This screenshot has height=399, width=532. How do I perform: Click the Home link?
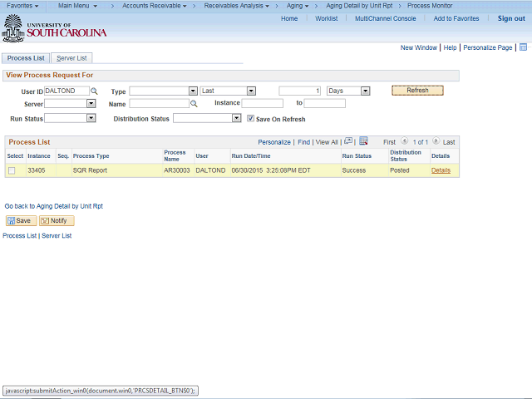289,18
